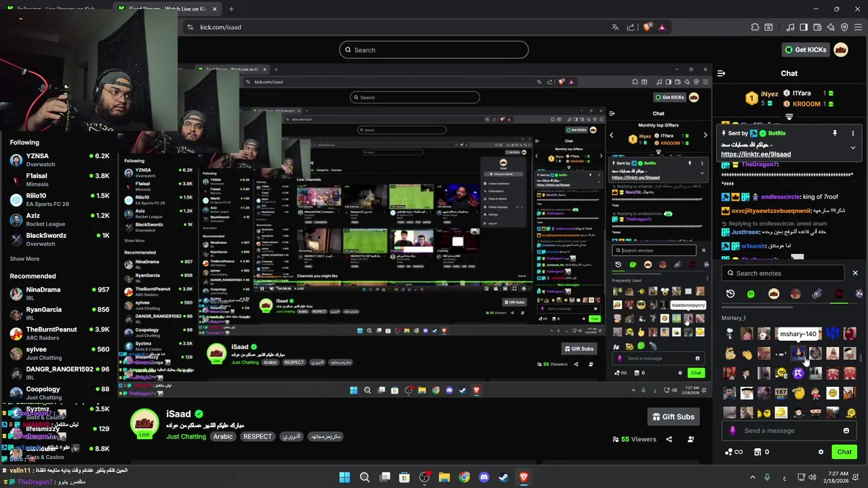The height and width of the screenshot is (488, 868).
Task: Focus the Search emotes field
Action: point(783,273)
